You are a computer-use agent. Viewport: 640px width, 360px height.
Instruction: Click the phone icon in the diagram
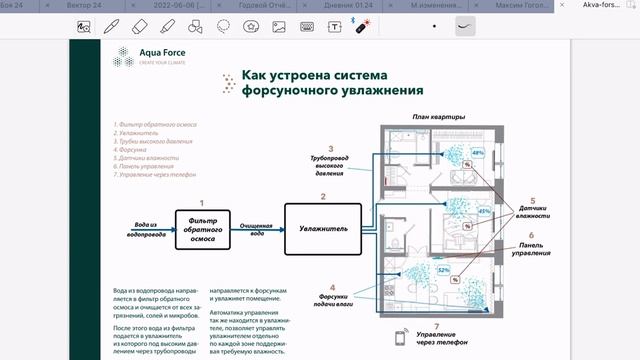coord(400,337)
